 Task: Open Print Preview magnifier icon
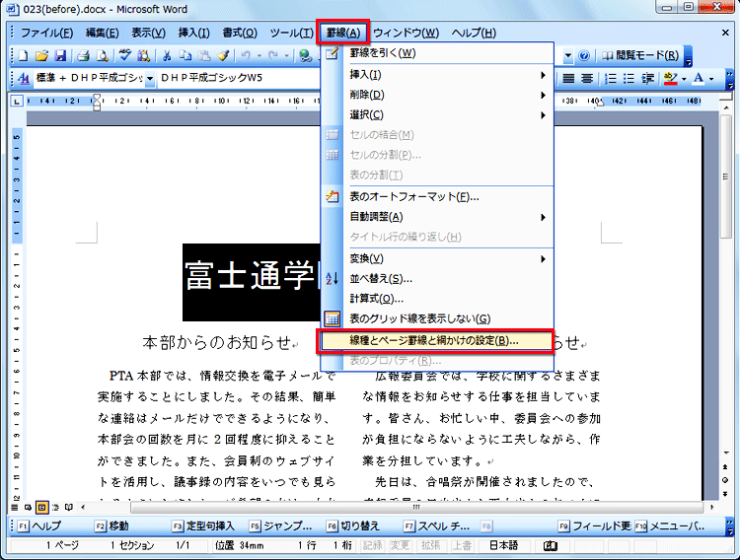(x=102, y=55)
